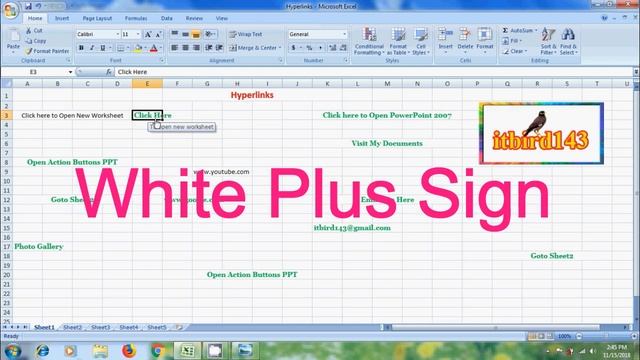640x360 pixels.
Task: Open Format as Table
Action: coord(398,41)
